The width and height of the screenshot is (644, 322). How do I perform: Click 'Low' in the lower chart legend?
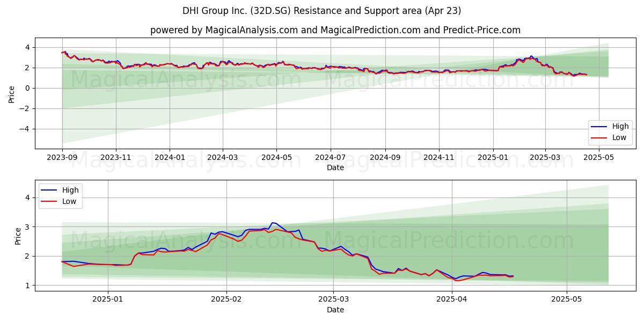69,201
